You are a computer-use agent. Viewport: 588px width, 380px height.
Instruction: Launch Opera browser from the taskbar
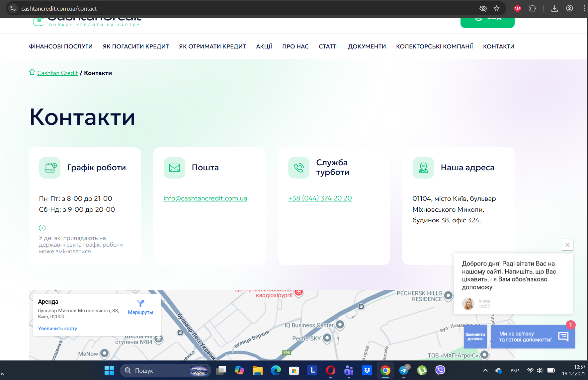click(x=330, y=370)
